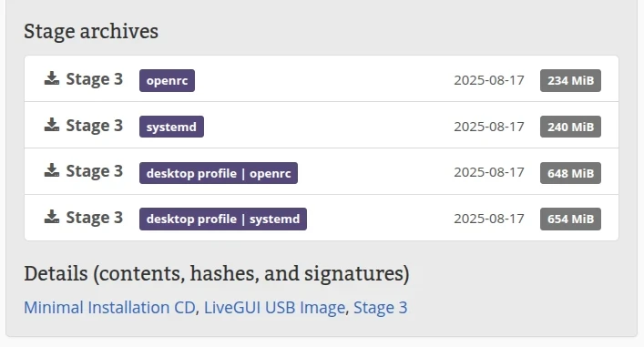The height and width of the screenshot is (347, 644).
Task: Click the 234 MiB size badge
Action: (x=570, y=80)
